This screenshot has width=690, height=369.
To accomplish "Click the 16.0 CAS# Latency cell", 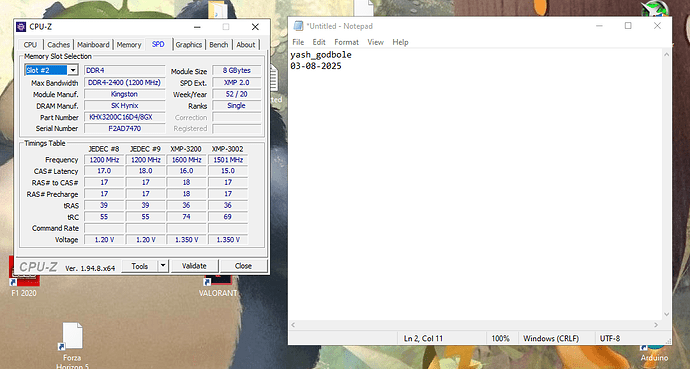I will pos(187,171).
